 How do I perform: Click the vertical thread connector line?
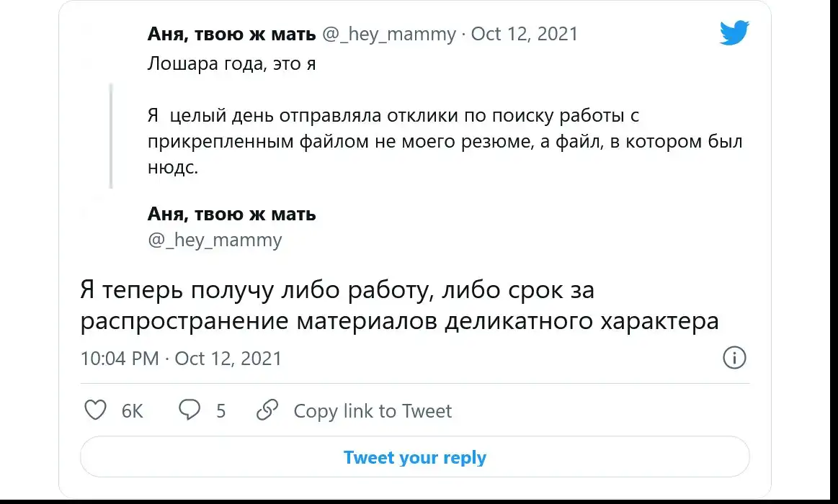point(111,135)
